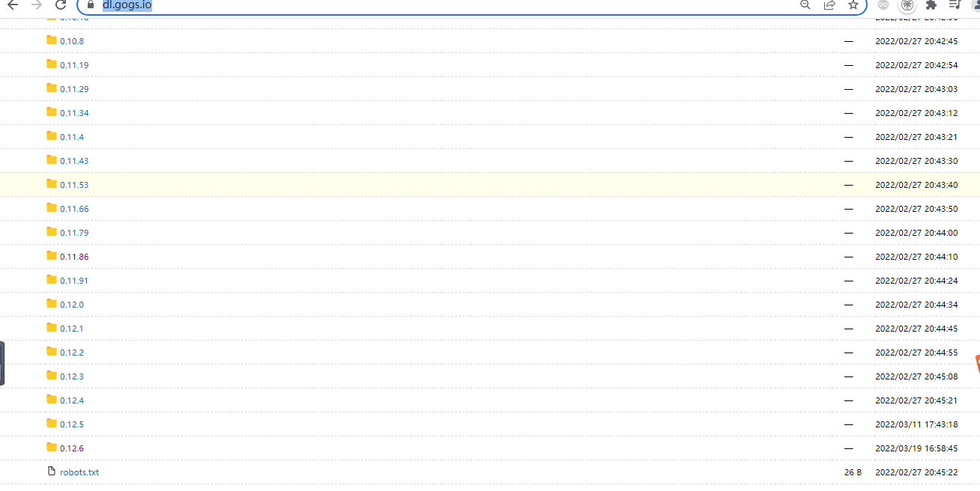Click the folder icon next to 0.12.3

(x=52, y=375)
